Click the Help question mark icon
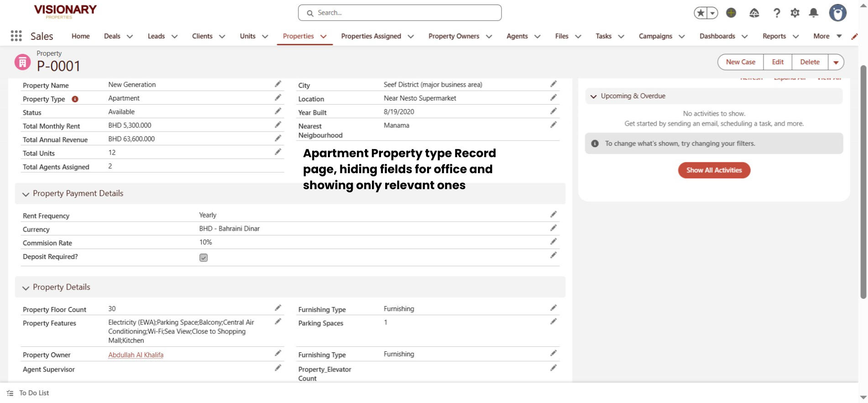Viewport: 868px width, 403px height. (776, 13)
